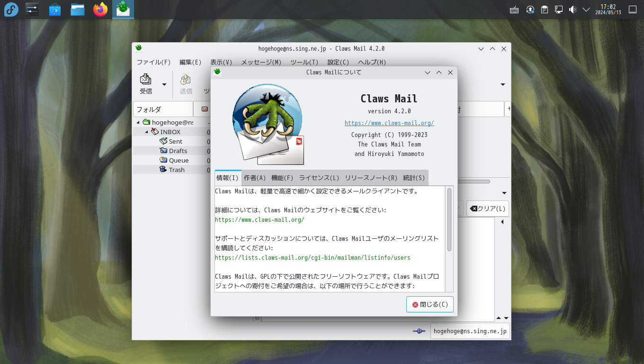Click the Claws Mail icon in main title bar
The height and width of the screenshot is (364, 644).
click(x=138, y=48)
